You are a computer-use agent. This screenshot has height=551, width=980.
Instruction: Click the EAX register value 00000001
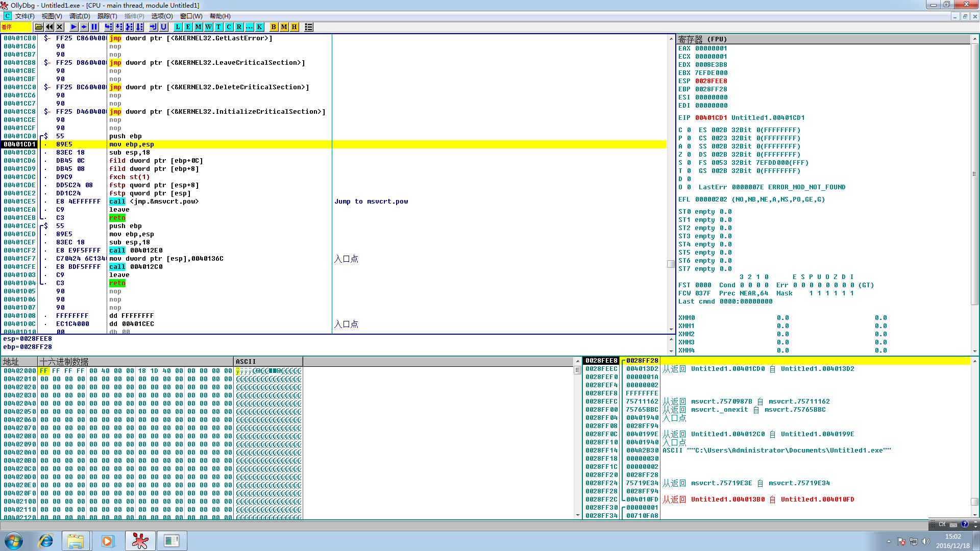711,48
